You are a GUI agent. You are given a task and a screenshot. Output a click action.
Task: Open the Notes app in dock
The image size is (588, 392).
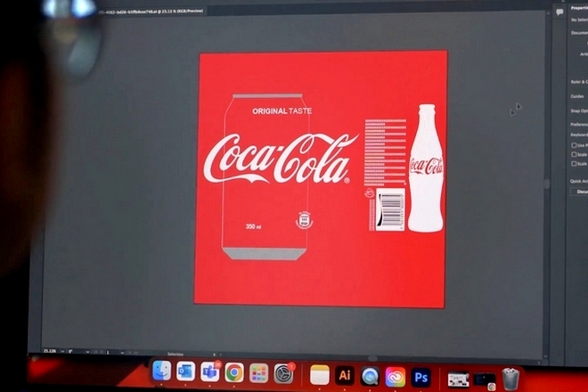tap(319, 375)
